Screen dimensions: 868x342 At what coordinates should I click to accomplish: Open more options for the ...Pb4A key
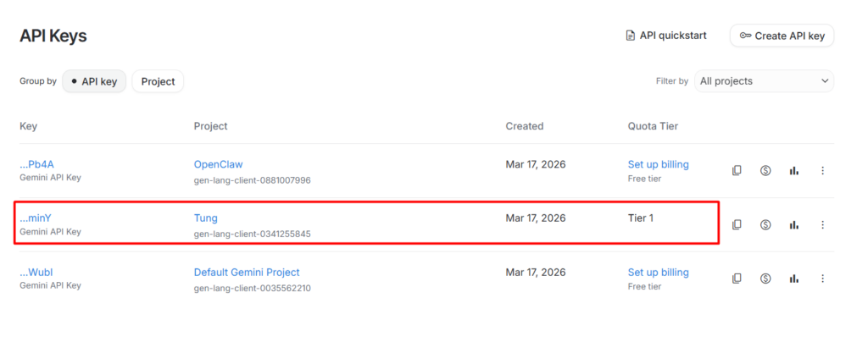[822, 170]
